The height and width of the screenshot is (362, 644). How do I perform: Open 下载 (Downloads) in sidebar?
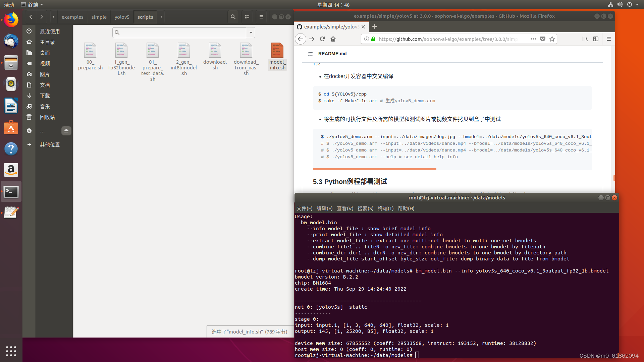coord(48,96)
